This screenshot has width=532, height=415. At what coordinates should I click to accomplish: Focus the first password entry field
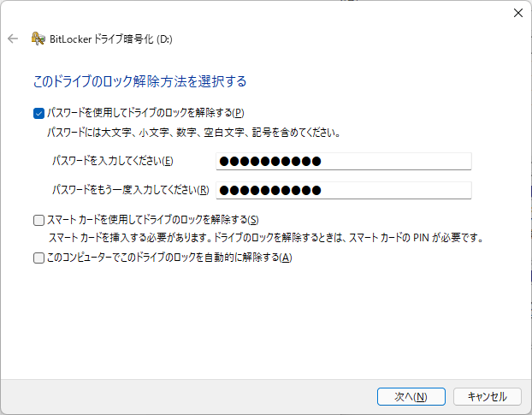344,161
